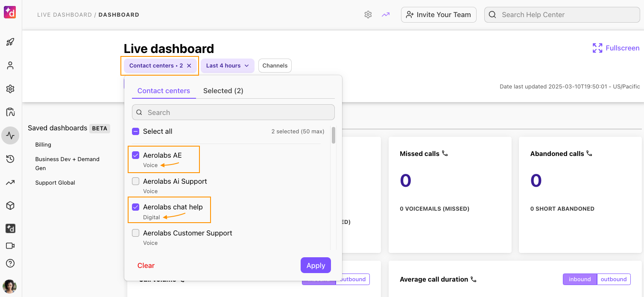Open the Channels filter
This screenshot has width=644, height=297.
275,66
